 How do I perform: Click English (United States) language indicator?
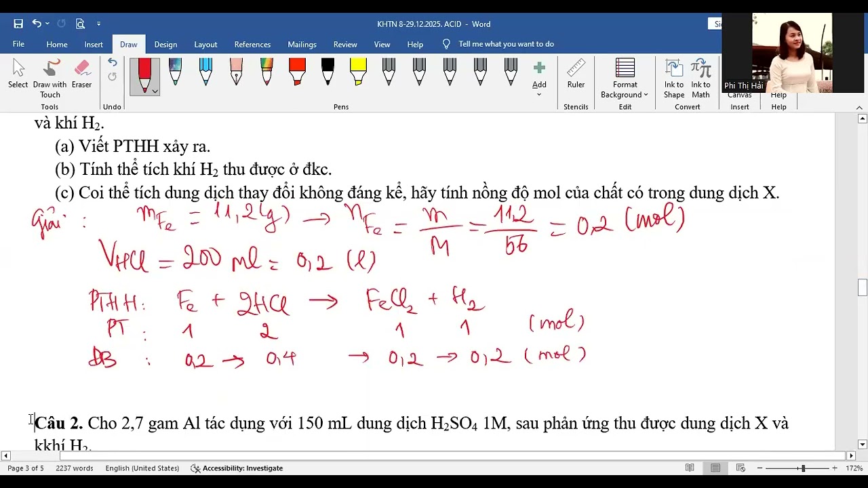point(142,468)
